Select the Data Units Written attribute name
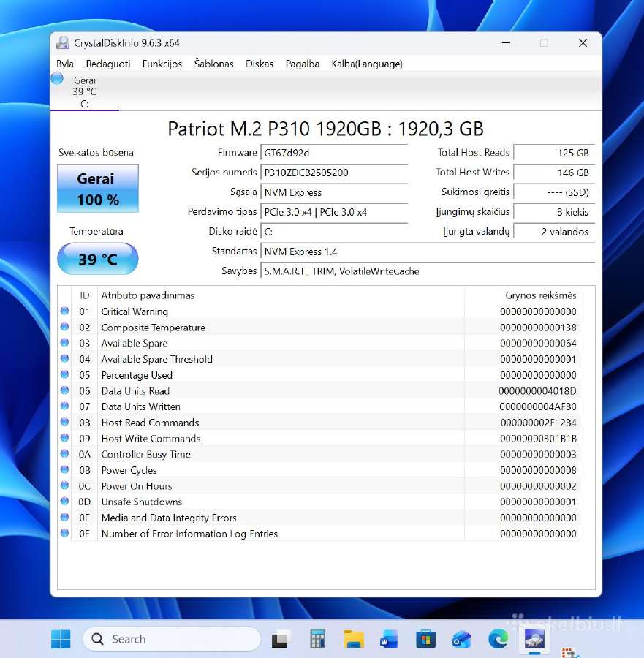 [140, 406]
